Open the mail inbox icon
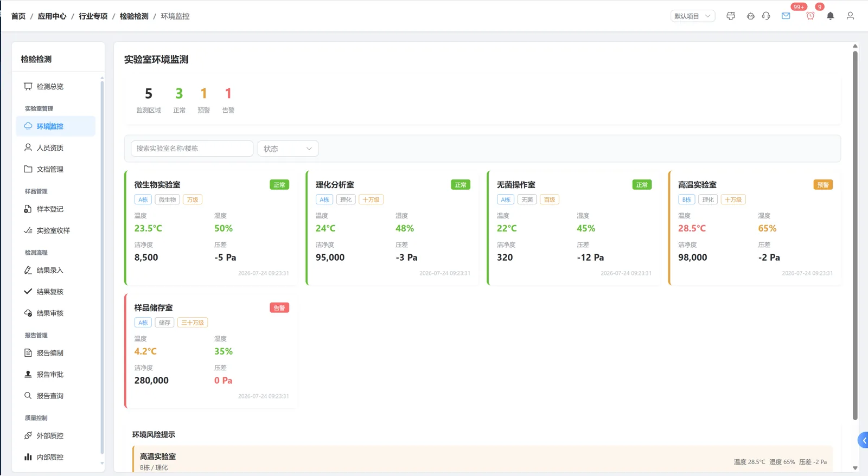This screenshot has width=868, height=476. [786, 16]
